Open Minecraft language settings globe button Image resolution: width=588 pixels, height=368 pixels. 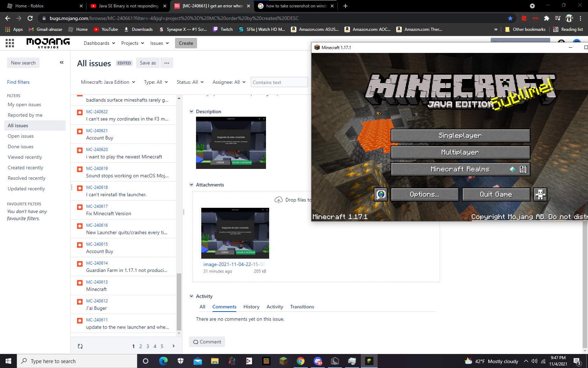(381, 194)
